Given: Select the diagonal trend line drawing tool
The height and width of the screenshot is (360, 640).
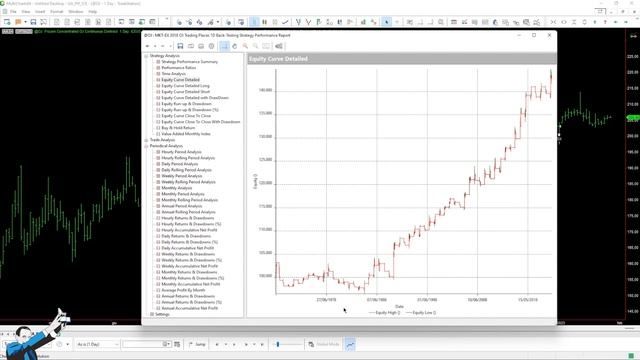Looking at the screenshot, I should coord(285,22).
